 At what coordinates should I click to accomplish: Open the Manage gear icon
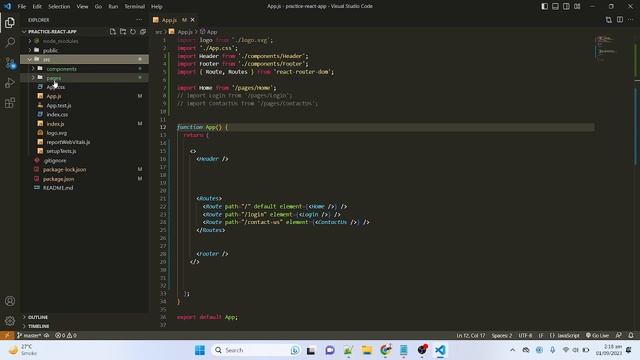[10, 321]
